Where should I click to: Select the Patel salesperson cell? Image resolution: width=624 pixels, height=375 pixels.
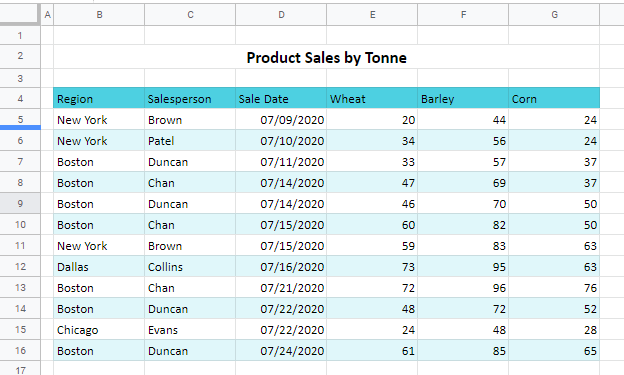[190, 141]
